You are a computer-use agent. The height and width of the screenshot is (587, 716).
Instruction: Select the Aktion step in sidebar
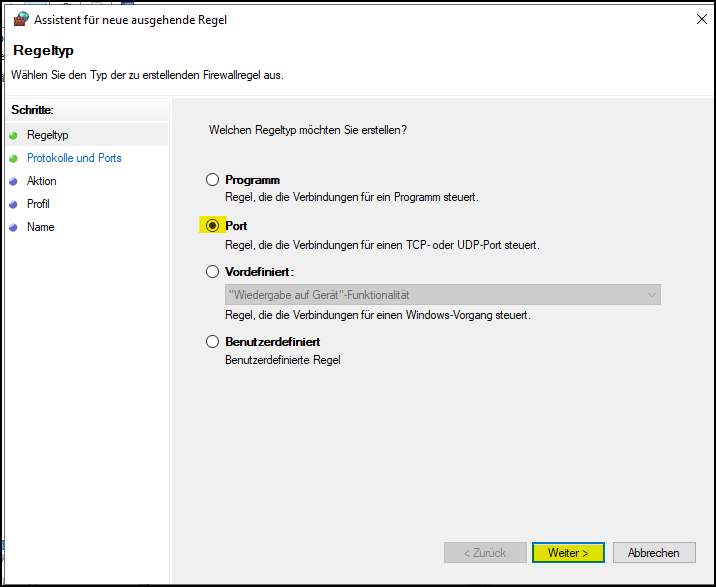[x=42, y=181]
